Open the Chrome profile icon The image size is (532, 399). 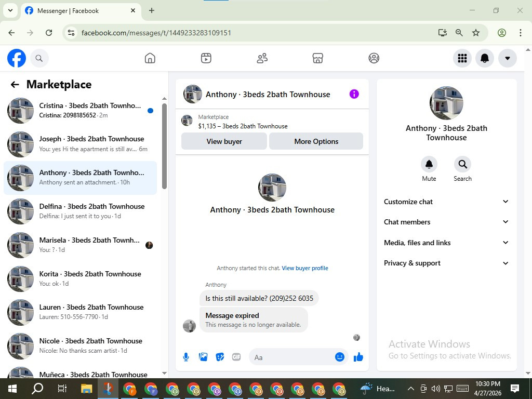[x=502, y=33]
